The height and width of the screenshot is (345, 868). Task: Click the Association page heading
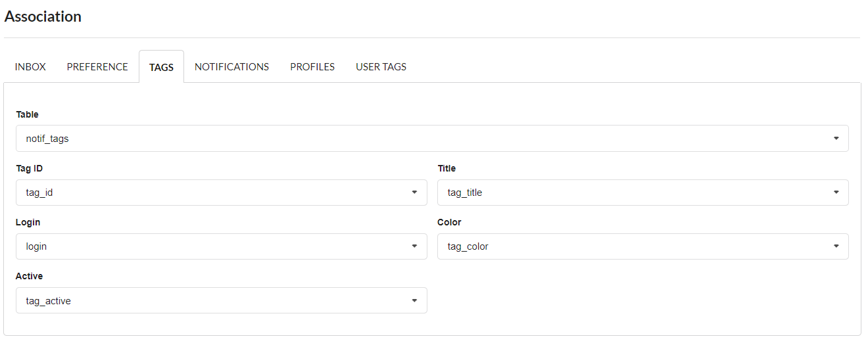pyautogui.click(x=43, y=17)
